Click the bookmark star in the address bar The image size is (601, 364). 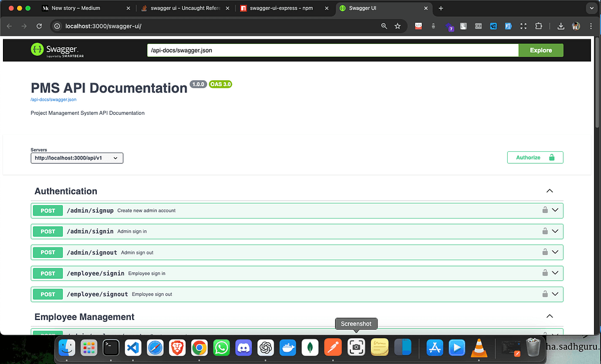397,26
